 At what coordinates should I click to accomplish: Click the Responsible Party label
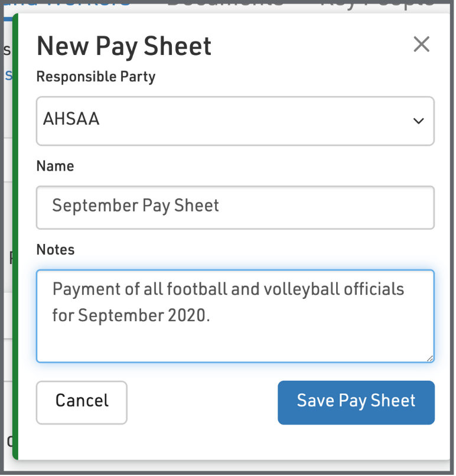point(96,77)
